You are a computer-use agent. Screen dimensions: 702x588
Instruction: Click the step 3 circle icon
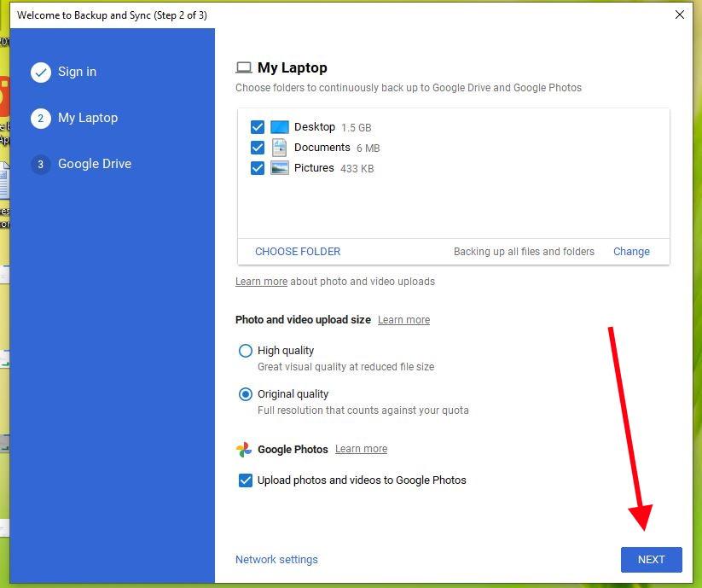[41, 165]
